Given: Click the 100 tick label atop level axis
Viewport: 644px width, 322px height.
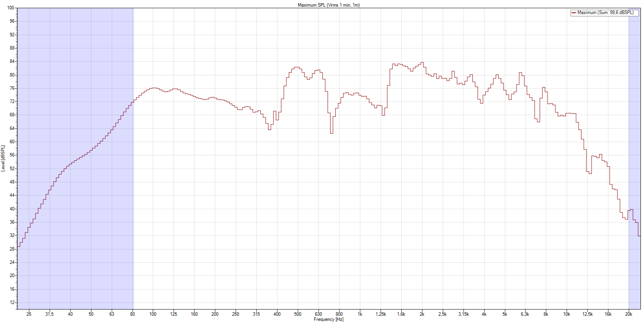Looking at the screenshot, I should (x=11, y=8).
